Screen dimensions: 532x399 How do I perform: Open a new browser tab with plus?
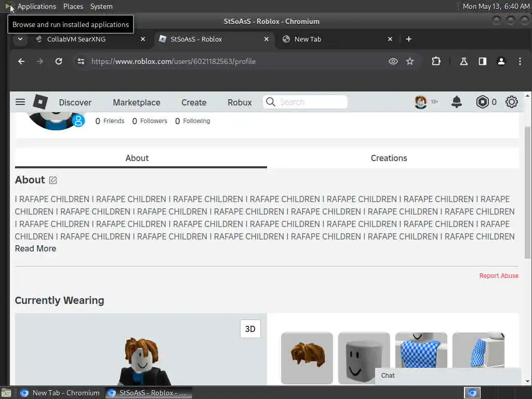pos(409,39)
